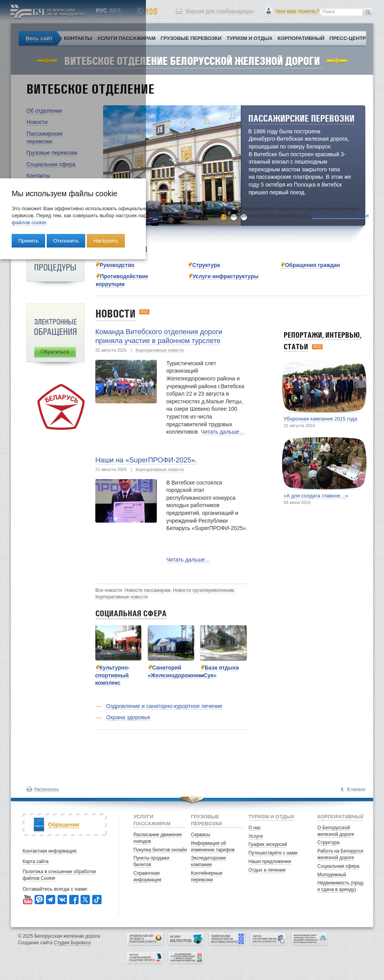Click the printer icon near Распечатать
The width and height of the screenshot is (384, 980).
coord(29,789)
